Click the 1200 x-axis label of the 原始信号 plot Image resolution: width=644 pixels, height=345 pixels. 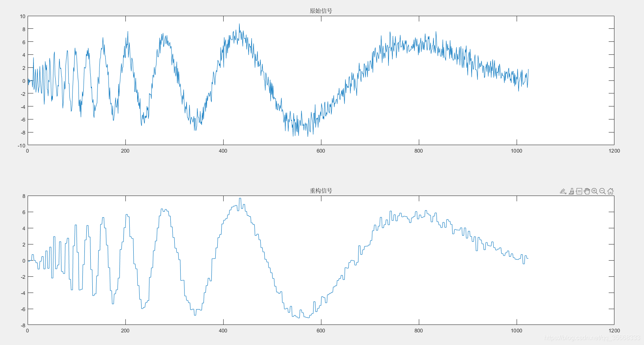[x=614, y=151]
